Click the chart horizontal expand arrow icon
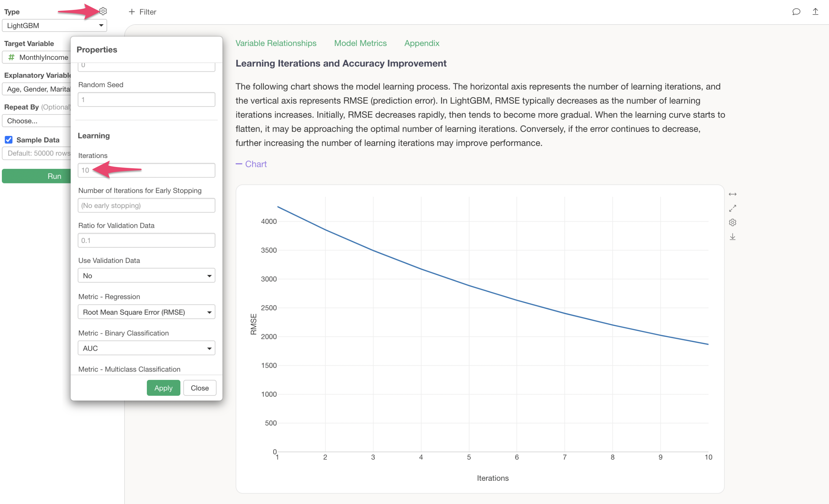Image resolution: width=829 pixels, height=504 pixels. click(732, 194)
